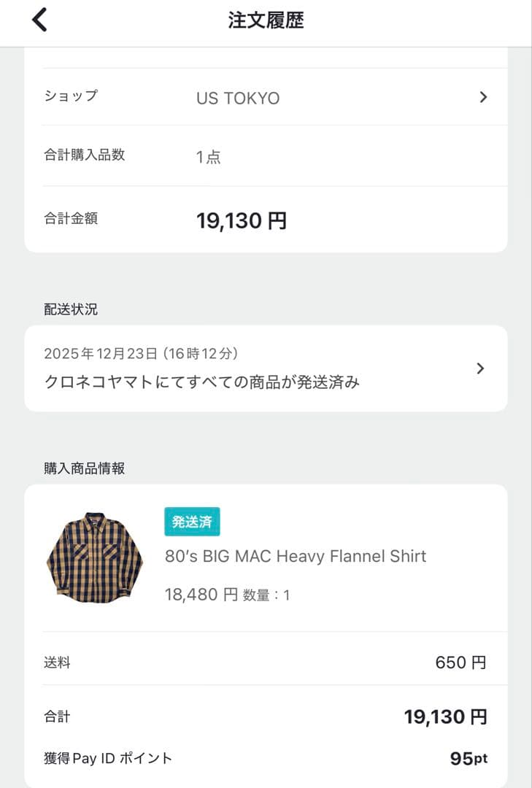The image size is (532, 788).
Task: Open the 80's BIG MAC Heavy Flannel Shirt title
Action: click(x=296, y=556)
